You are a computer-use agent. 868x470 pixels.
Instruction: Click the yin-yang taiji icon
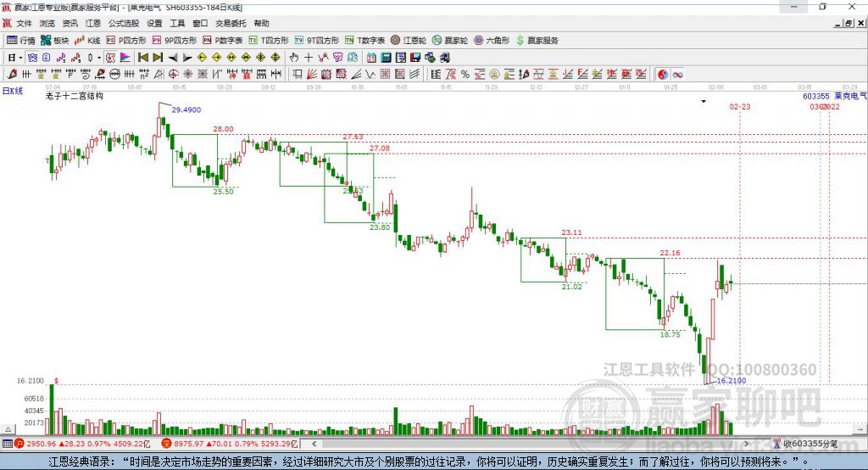pos(663,75)
